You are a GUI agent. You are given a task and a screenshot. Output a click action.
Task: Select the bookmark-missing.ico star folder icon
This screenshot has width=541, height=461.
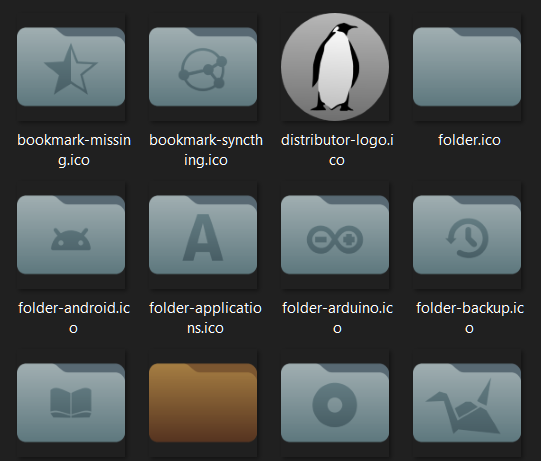tap(71, 67)
